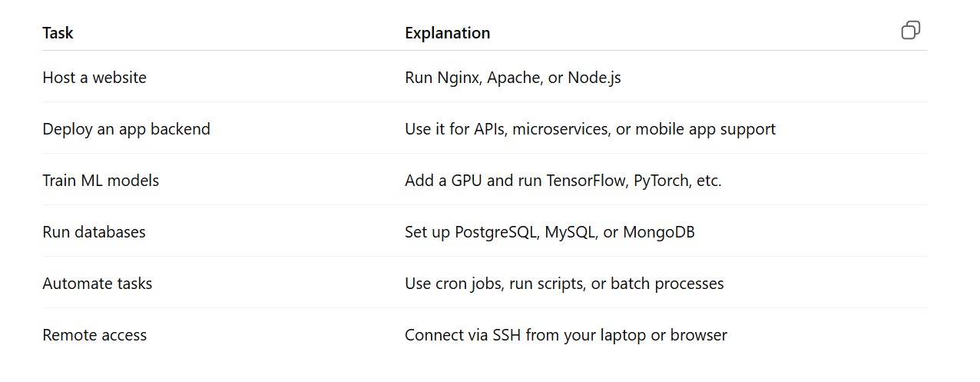Click the Explanation column header
Viewport: 980px width, 382px height.
pyautogui.click(x=447, y=33)
